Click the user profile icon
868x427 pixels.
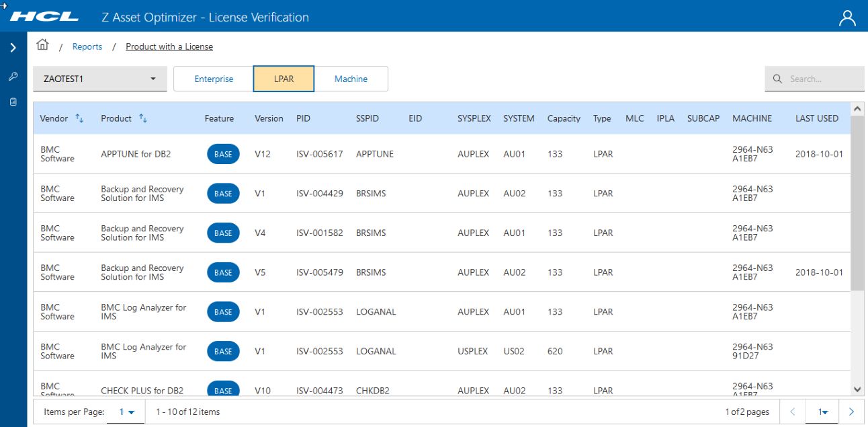tap(847, 17)
